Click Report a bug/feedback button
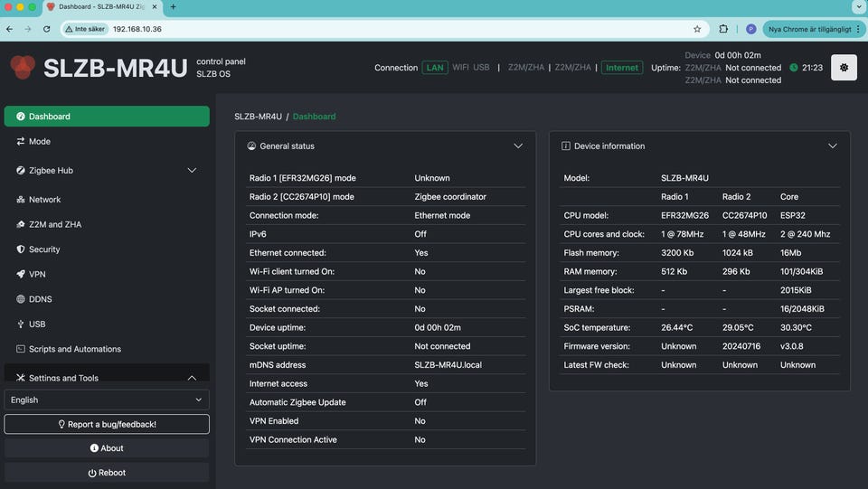The height and width of the screenshot is (489, 868). [x=107, y=424]
